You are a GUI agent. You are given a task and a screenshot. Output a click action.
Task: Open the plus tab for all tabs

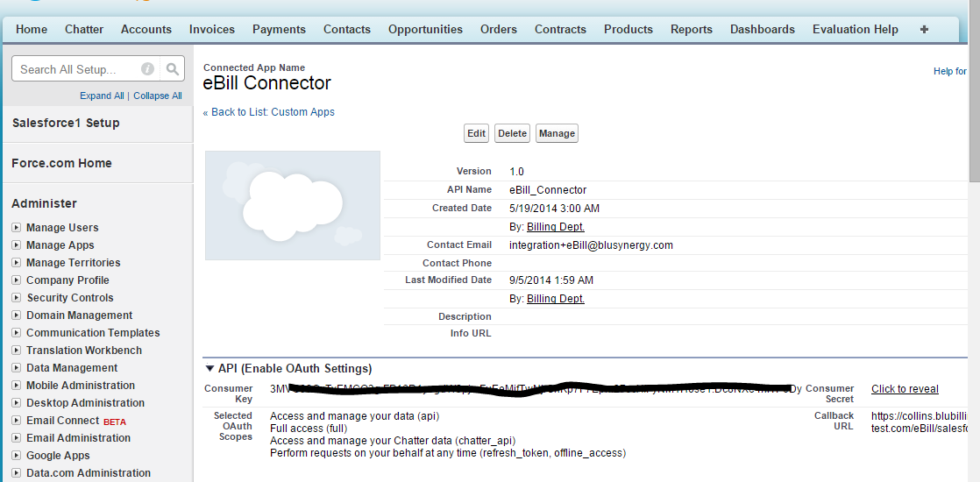point(925,30)
